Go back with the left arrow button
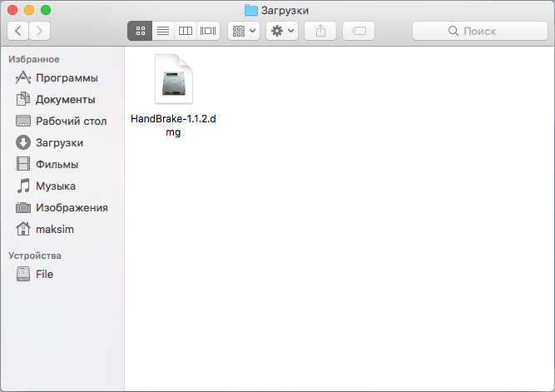This screenshot has width=555, height=392. point(18,31)
